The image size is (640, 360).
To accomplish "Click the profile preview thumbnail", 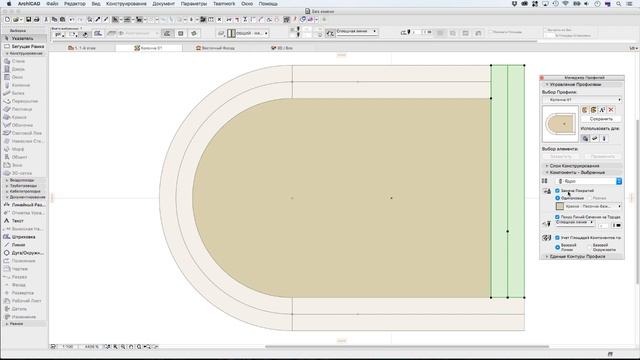I will [560, 124].
